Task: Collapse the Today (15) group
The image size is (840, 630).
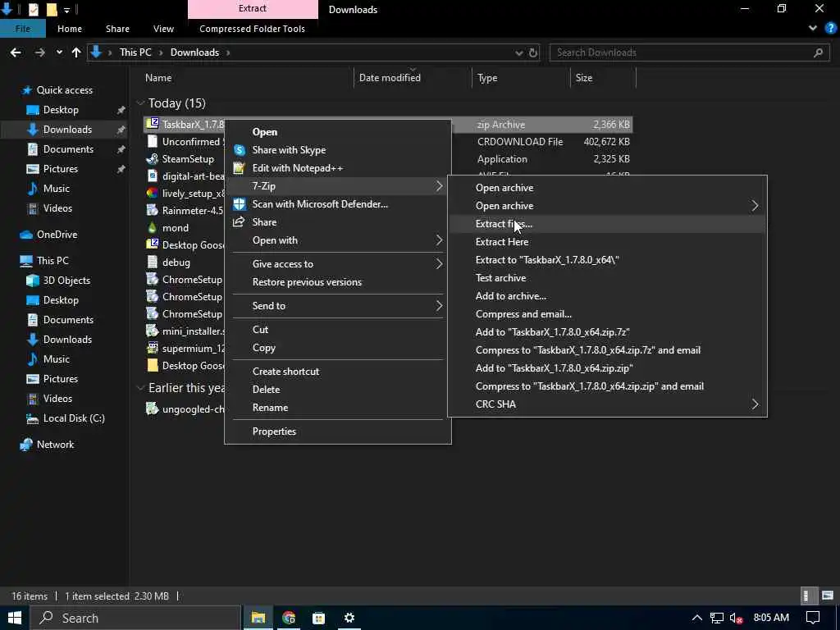Action: coord(140,103)
